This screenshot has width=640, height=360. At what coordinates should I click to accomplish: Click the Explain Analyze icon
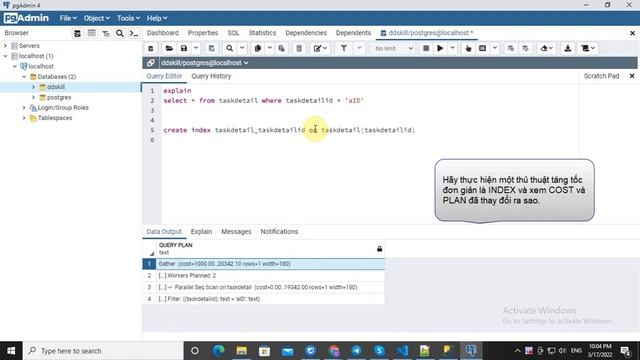click(x=482, y=48)
